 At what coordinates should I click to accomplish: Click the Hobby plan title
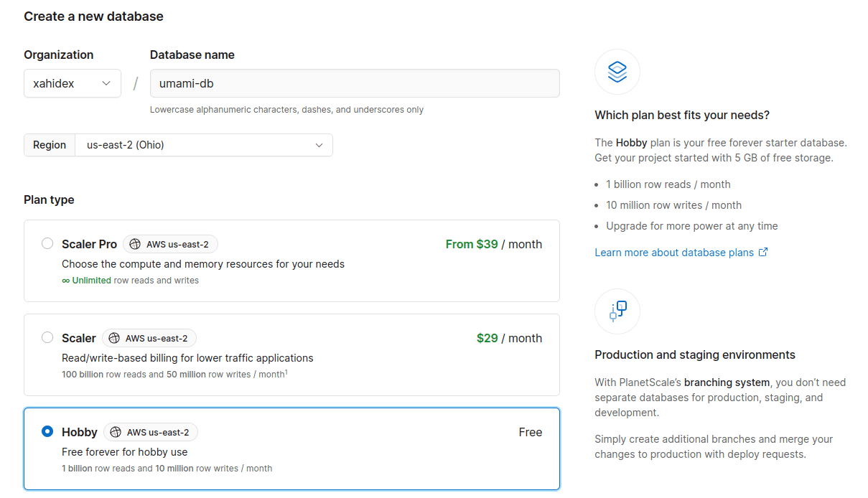(80, 432)
